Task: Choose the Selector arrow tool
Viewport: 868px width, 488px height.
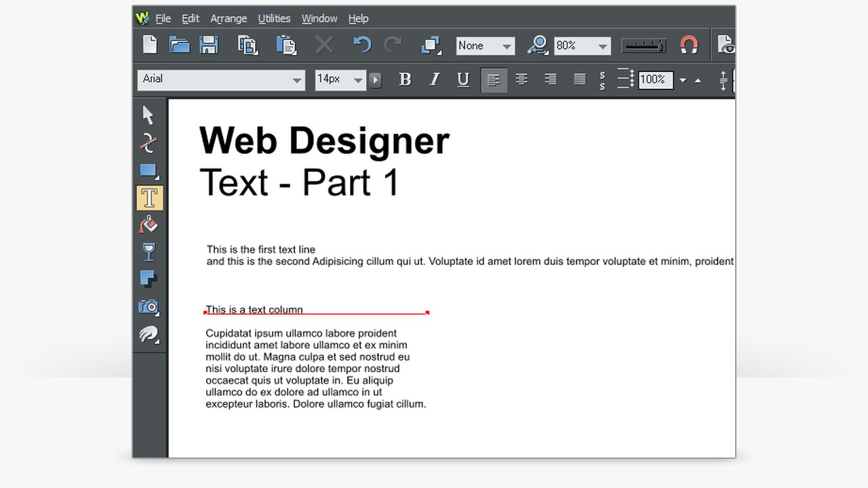Action: coord(149,115)
